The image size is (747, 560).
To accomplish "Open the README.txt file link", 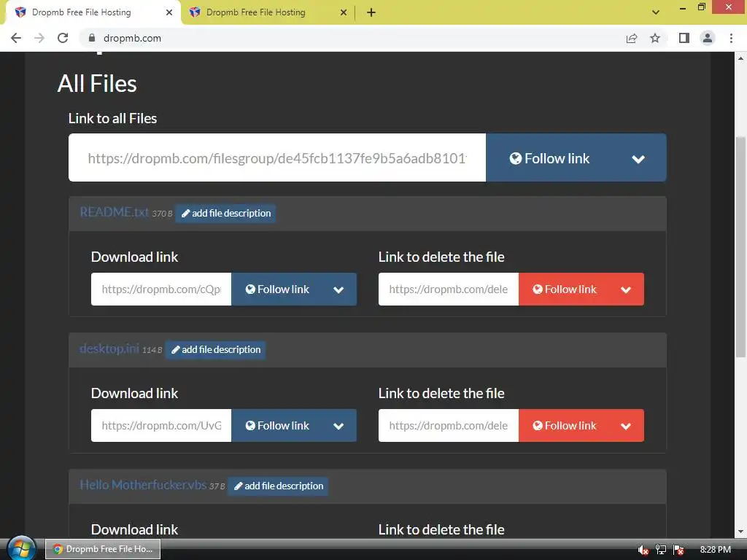I will (x=114, y=212).
